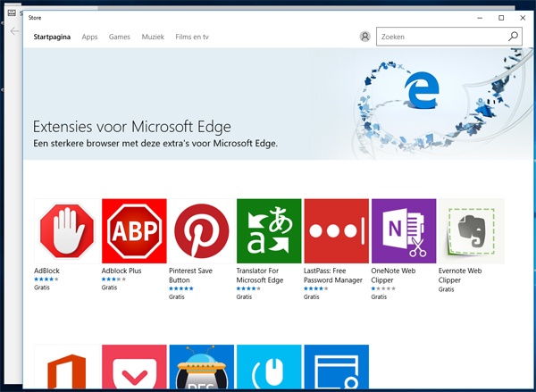Switch to the Films en tv tab
The width and height of the screenshot is (536, 392).
pyautogui.click(x=192, y=37)
